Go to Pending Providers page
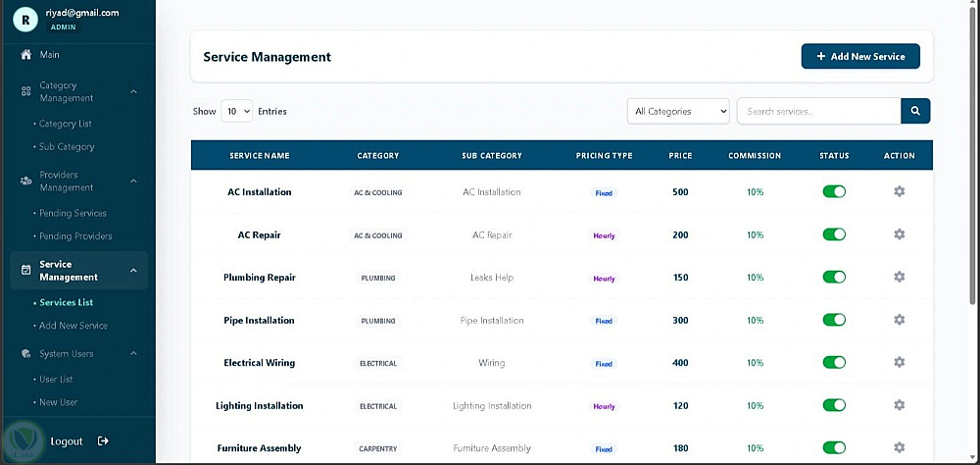 (75, 236)
